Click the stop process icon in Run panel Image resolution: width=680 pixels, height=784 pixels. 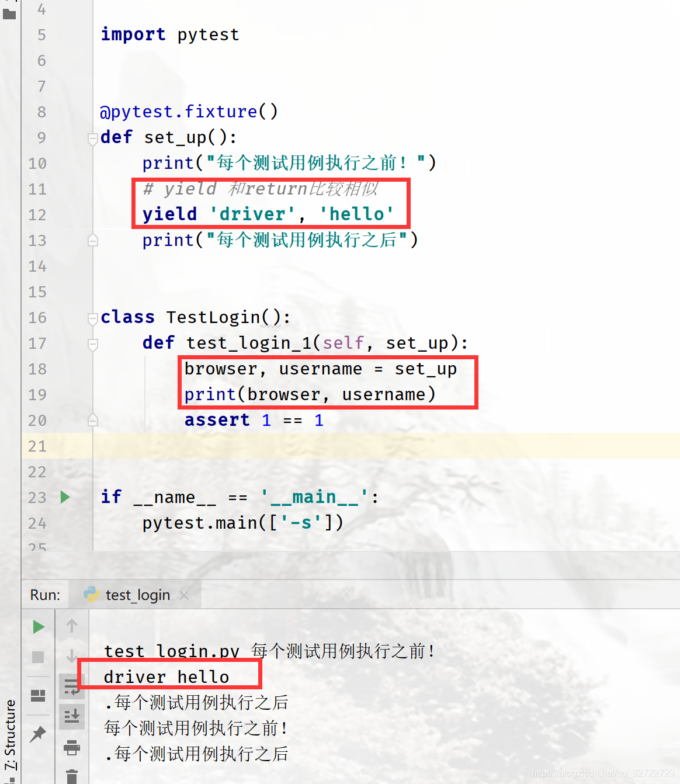pos(37,657)
